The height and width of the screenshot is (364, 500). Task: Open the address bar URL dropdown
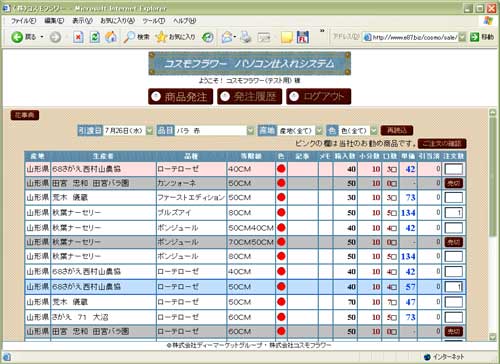pyautogui.click(x=462, y=37)
